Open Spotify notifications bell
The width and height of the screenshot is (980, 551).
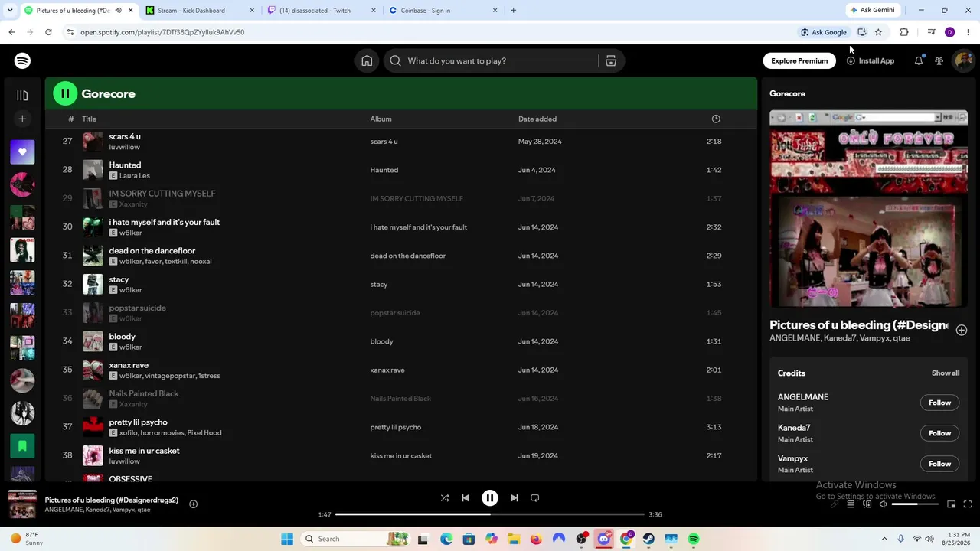(x=919, y=60)
